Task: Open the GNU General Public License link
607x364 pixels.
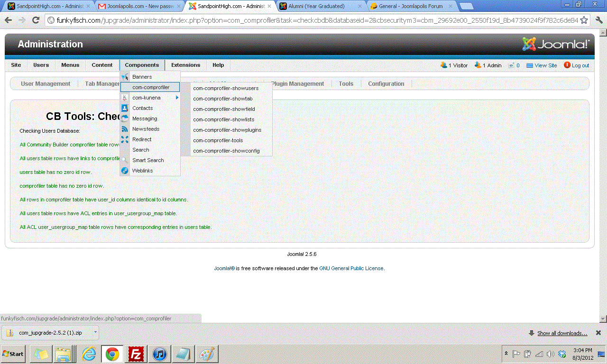Action: coord(351,268)
